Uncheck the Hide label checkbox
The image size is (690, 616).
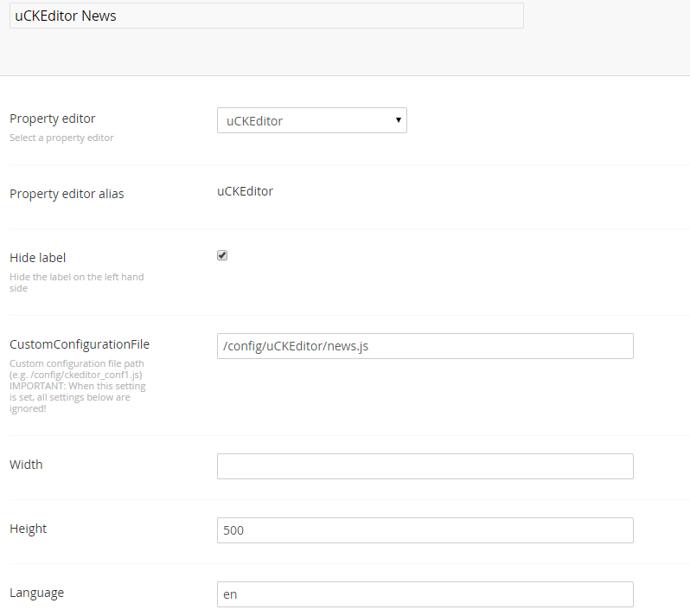(222, 255)
